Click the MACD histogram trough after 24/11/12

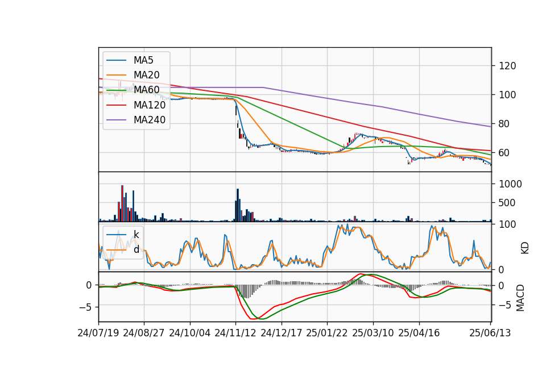[247, 291]
